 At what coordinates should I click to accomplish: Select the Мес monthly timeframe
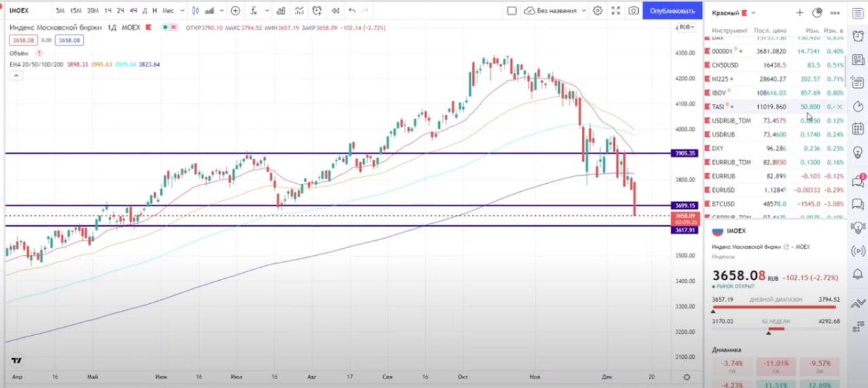coord(168,11)
